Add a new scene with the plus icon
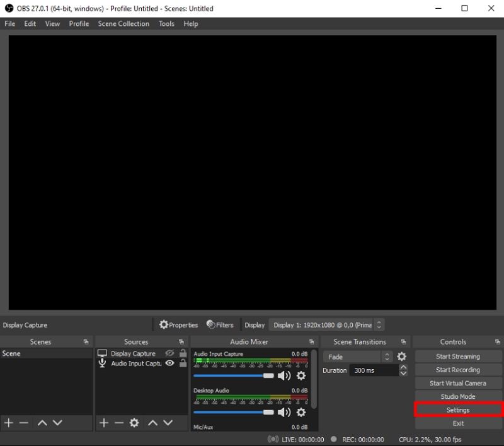Screen dimensions: 504x446 [9, 423]
